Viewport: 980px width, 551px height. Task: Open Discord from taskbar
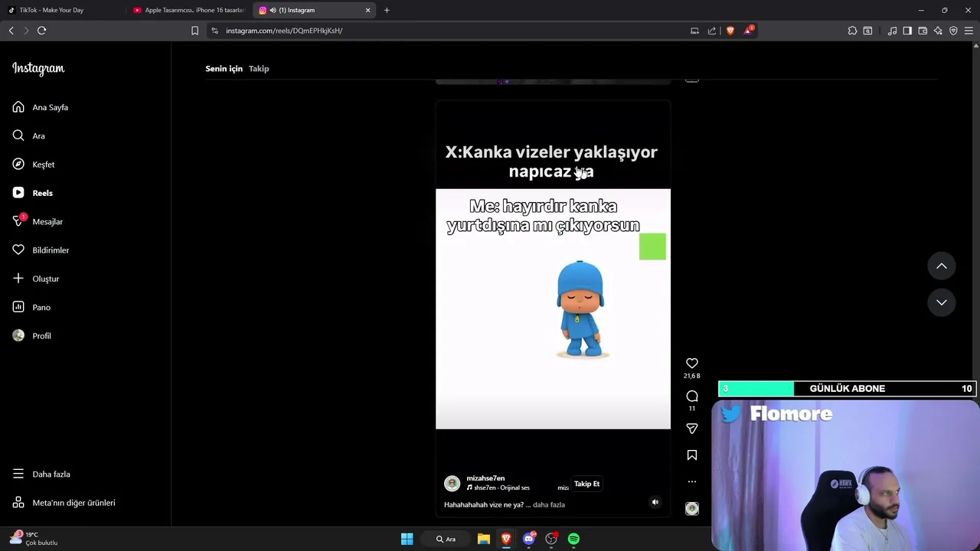(529, 539)
